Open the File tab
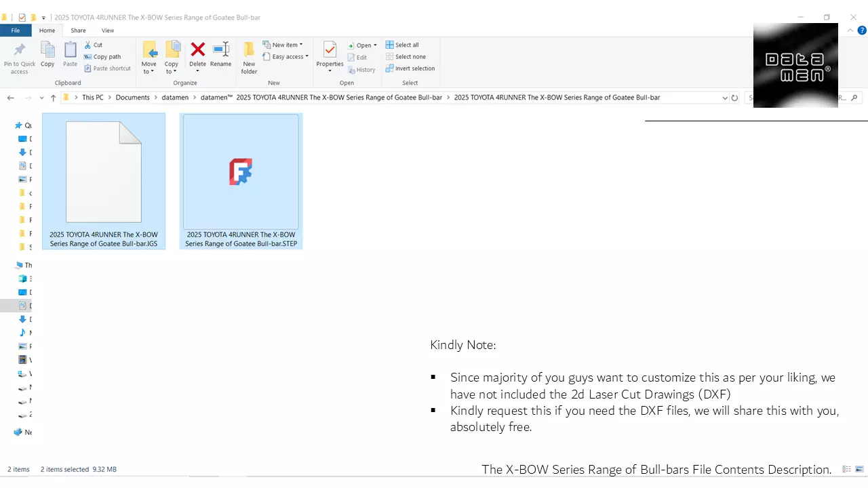The image size is (868, 488). [15, 30]
